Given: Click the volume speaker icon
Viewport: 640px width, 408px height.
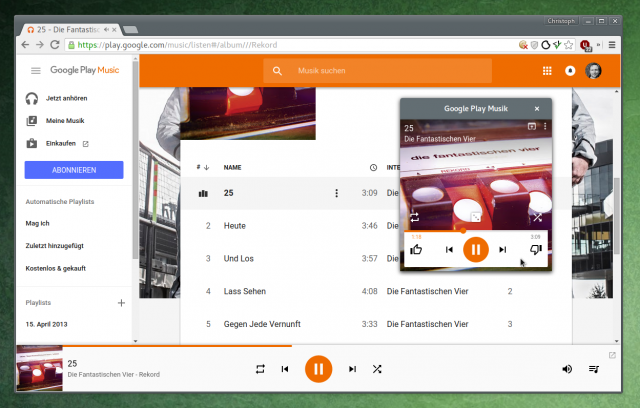Looking at the screenshot, I should 567,369.
